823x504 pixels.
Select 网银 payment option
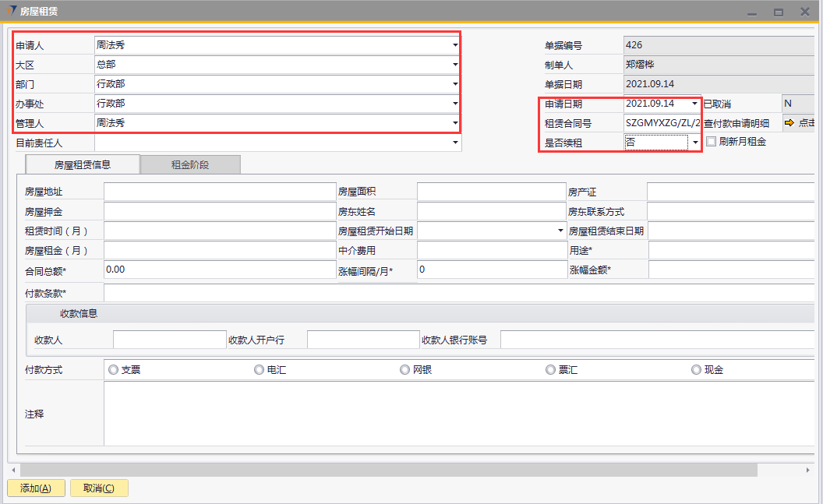coord(405,370)
